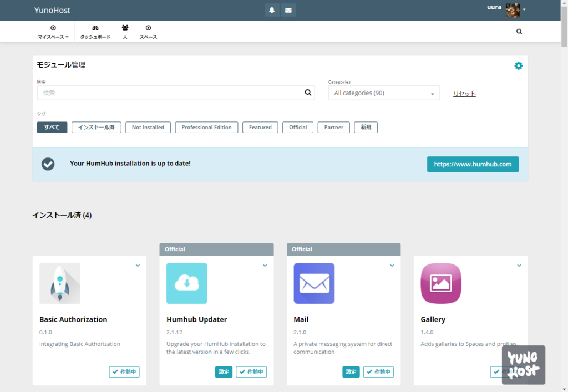Toggle 作動中 on Humhub Updater card
This screenshot has height=392, width=568.
[x=251, y=371]
